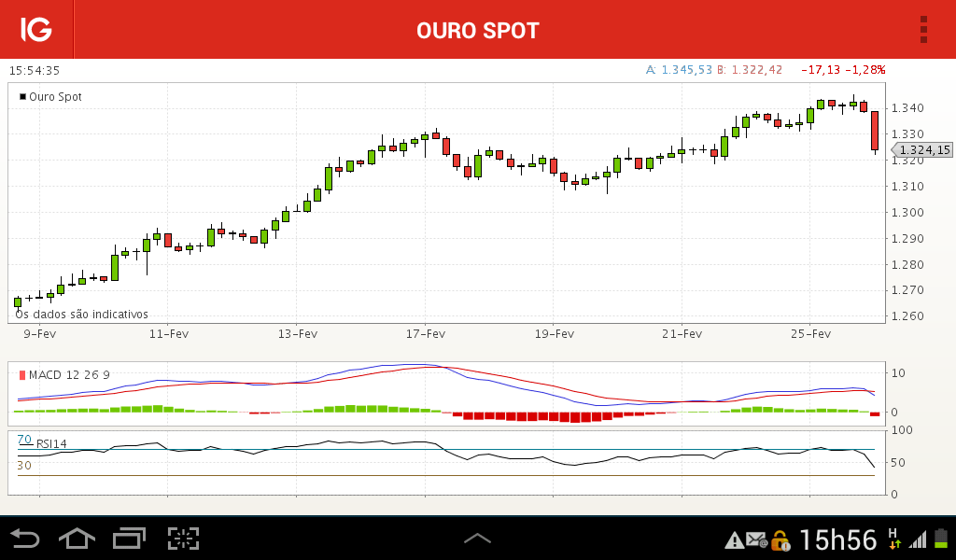
Task: Tap the Android back arrow icon
Action: click(25, 539)
